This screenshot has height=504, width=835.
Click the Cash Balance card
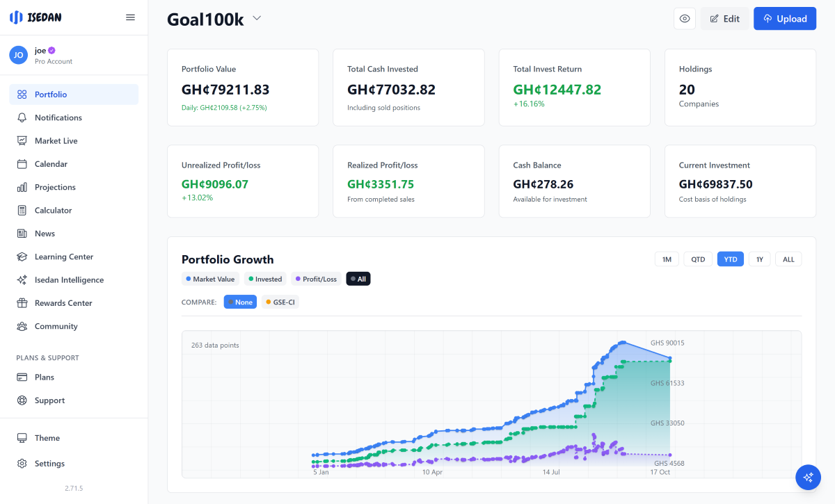(575, 181)
